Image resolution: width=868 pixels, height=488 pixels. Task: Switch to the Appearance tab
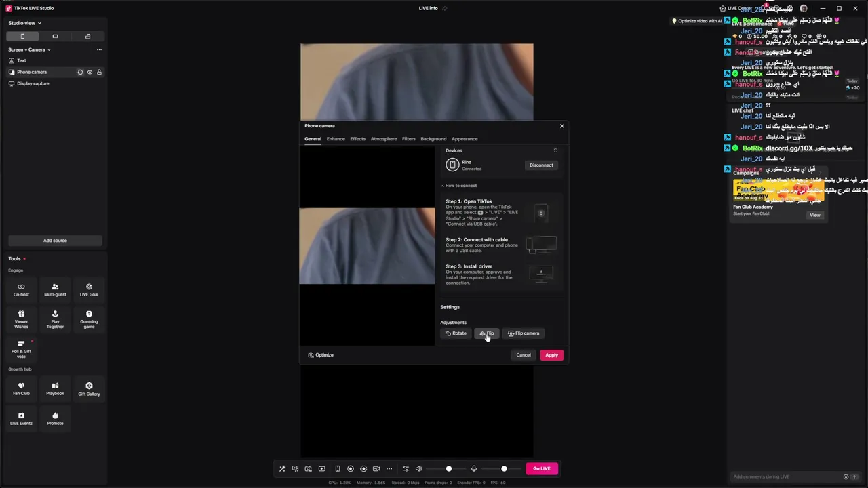(465, 139)
